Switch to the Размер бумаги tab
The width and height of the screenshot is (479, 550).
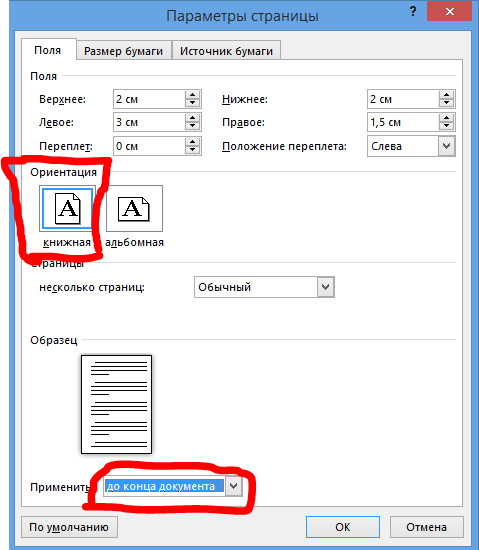(x=123, y=51)
